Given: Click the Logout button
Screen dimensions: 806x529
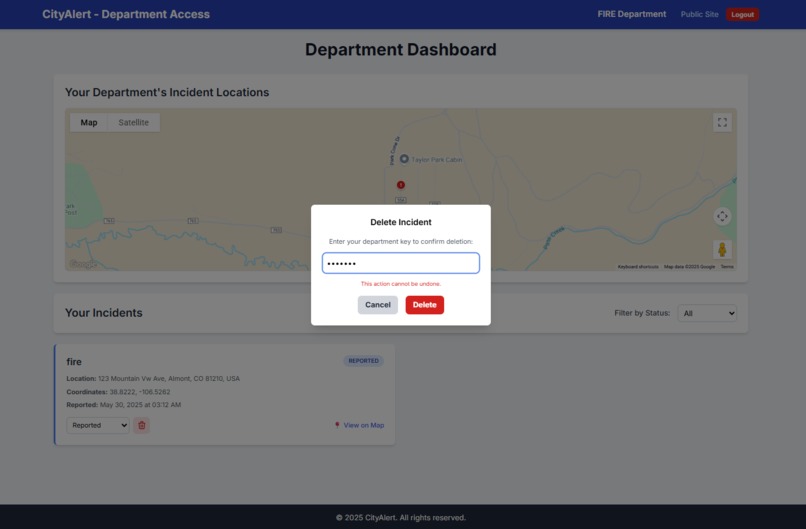Looking at the screenshot, I should (x=742, y=14).
